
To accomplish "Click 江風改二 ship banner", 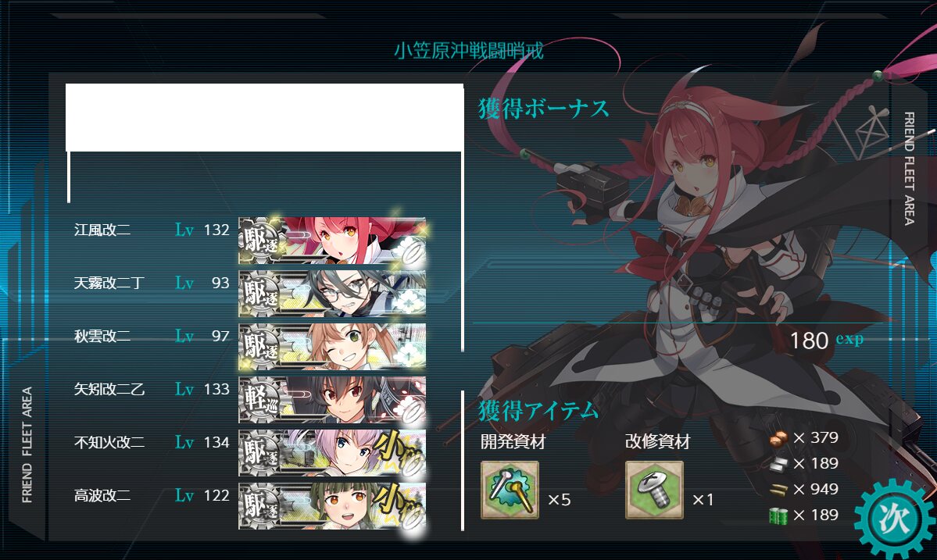I will tap(332, 241).
